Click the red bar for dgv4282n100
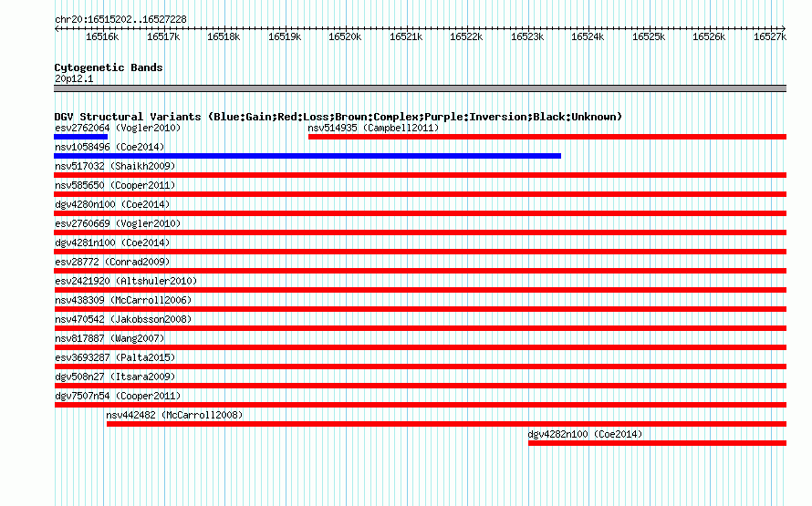The height and width of the screenshot is (506, 812). click(x=657, y=443)
